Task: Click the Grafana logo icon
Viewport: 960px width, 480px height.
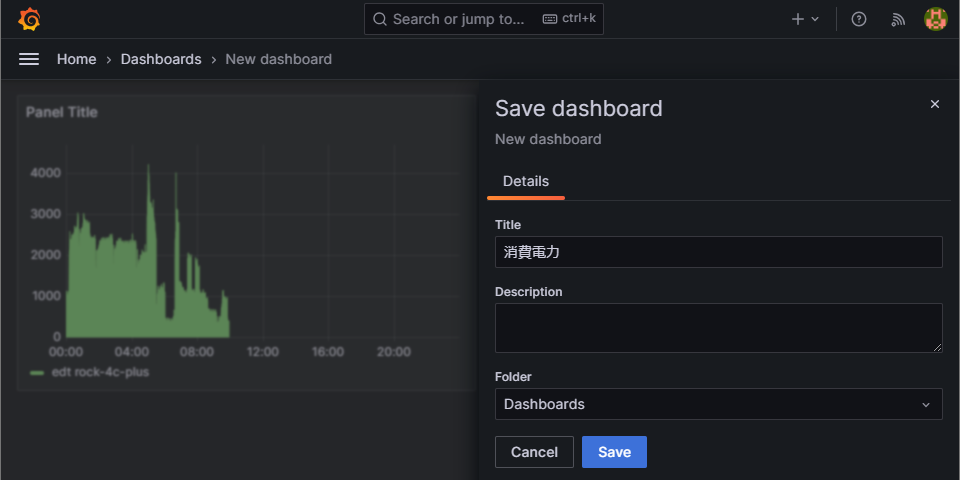Action: tap(29, 19)
